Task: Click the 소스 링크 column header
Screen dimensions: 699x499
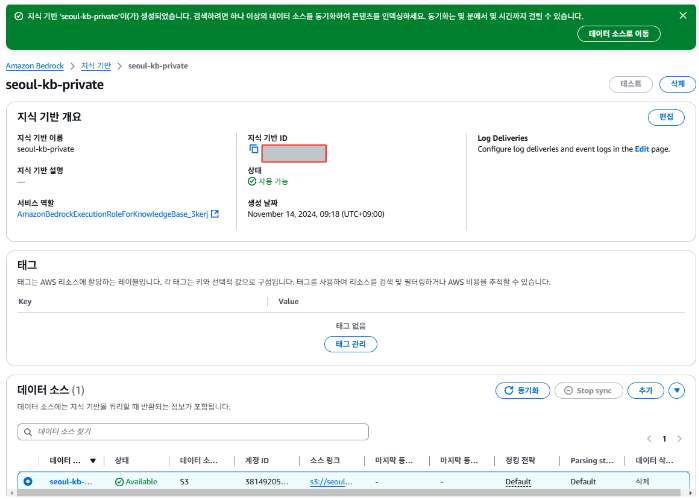Action: [x=325, y=460]
